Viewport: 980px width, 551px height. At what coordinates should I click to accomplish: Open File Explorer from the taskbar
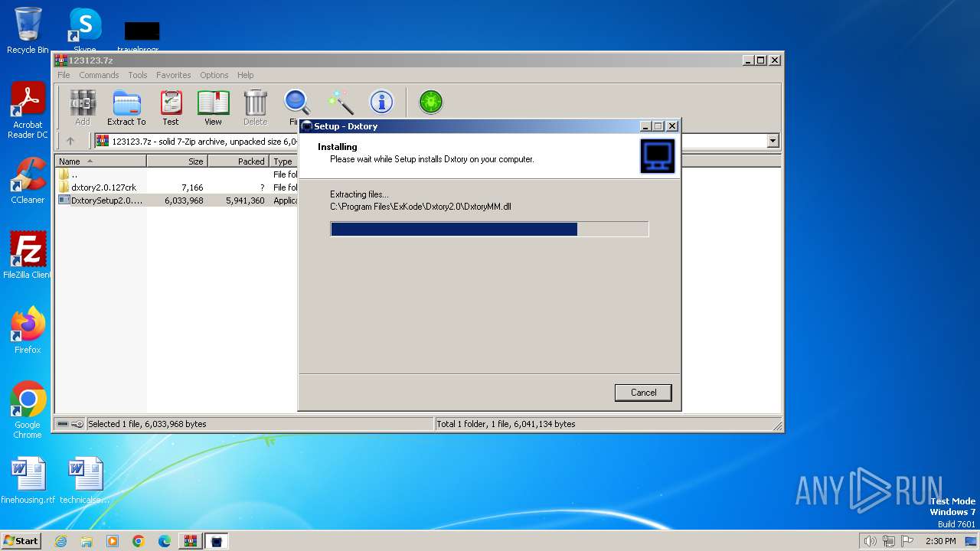[x=87, y=541]
